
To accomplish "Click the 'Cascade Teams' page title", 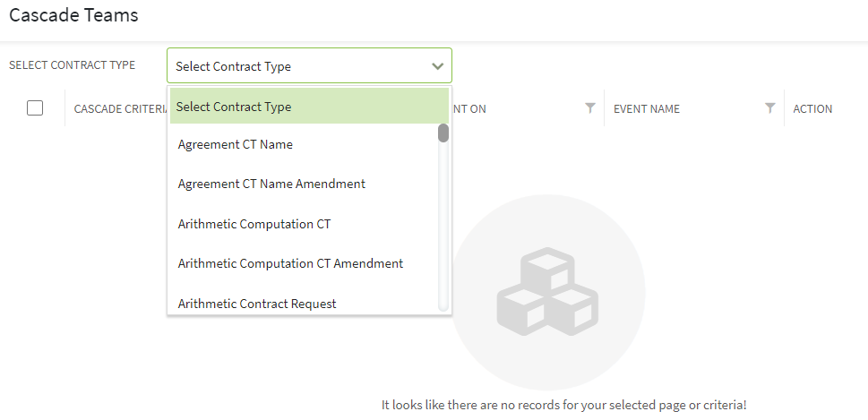I will [73, 16].
